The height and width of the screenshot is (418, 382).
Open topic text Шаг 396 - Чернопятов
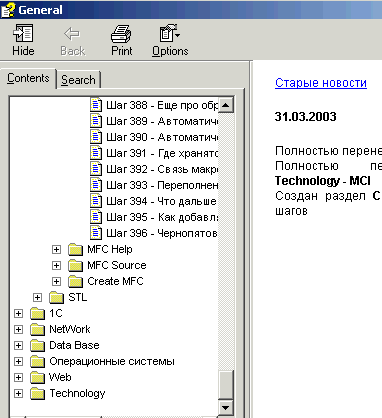pos(162,233)
